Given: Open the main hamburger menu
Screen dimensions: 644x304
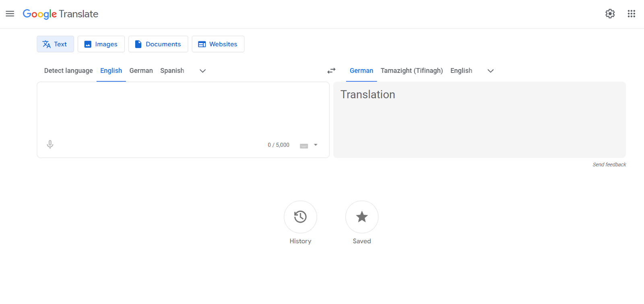Looking at the screenshot, I should pos(10,14).
